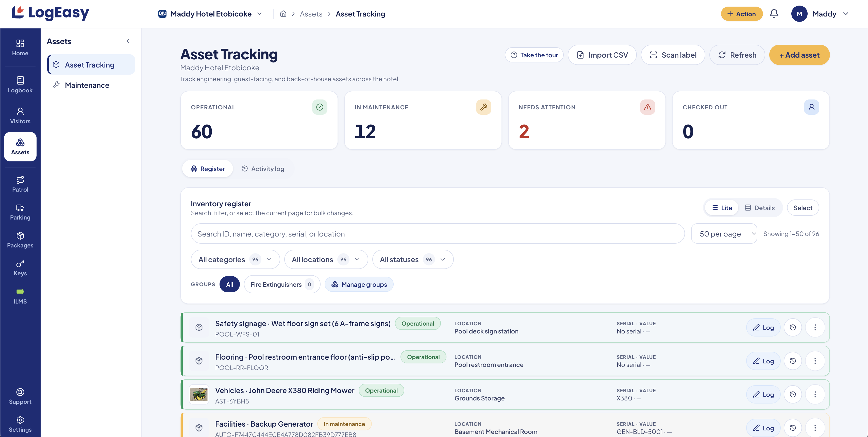
Task: Select Asset Tracking in Assets panel
Action: [x=91, y=65]
